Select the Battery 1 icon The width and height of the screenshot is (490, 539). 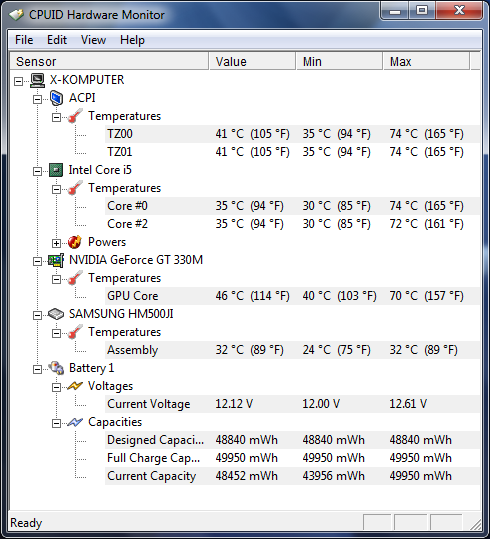pyautogui.click(x=56, y=368)
